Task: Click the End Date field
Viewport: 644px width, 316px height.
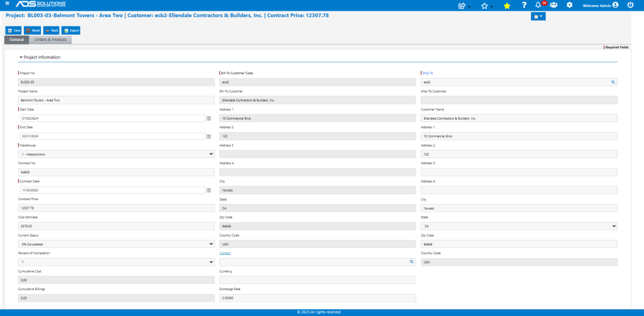Action: tap(113, 137)
